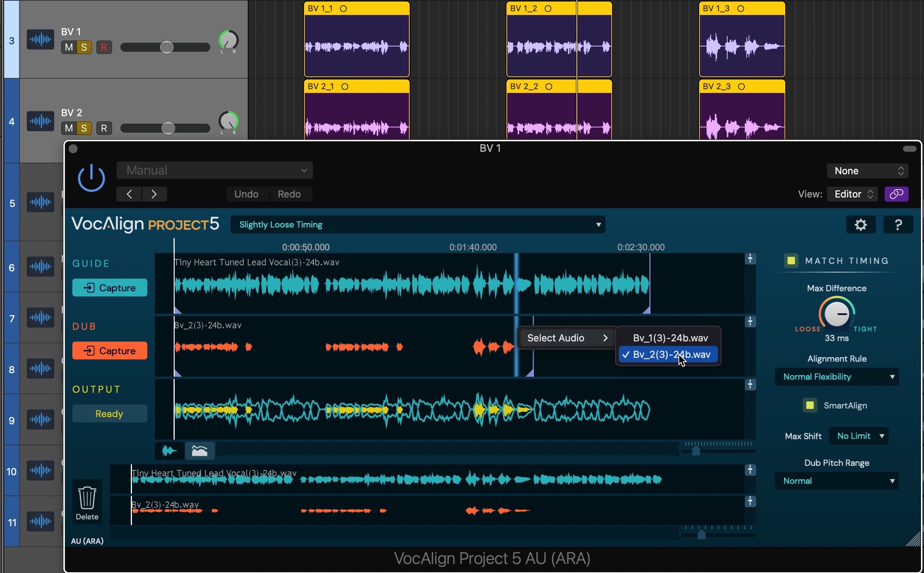Toggle the Match Timing checkbox
The width and height of the screenshot is (924, 573).
(791, 261)
